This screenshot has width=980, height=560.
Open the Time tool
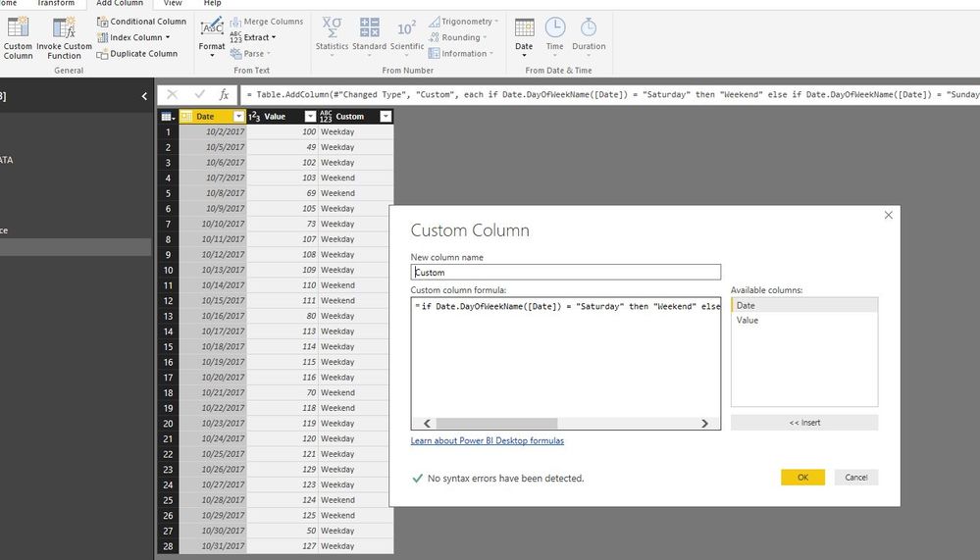(x=555, y=37)
